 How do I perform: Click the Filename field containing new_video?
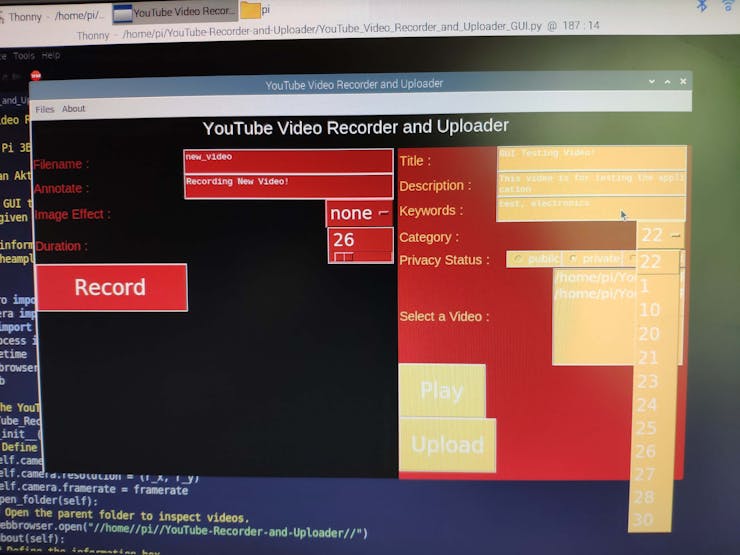(x=288, y=161)
